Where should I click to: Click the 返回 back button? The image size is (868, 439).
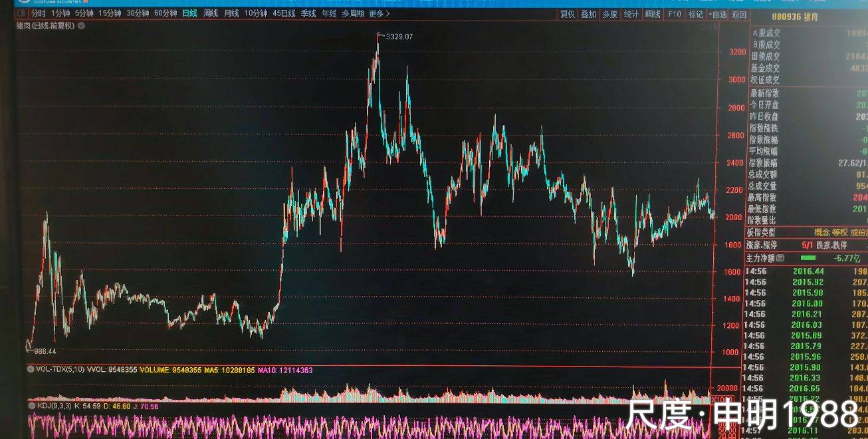pos(738,14)
